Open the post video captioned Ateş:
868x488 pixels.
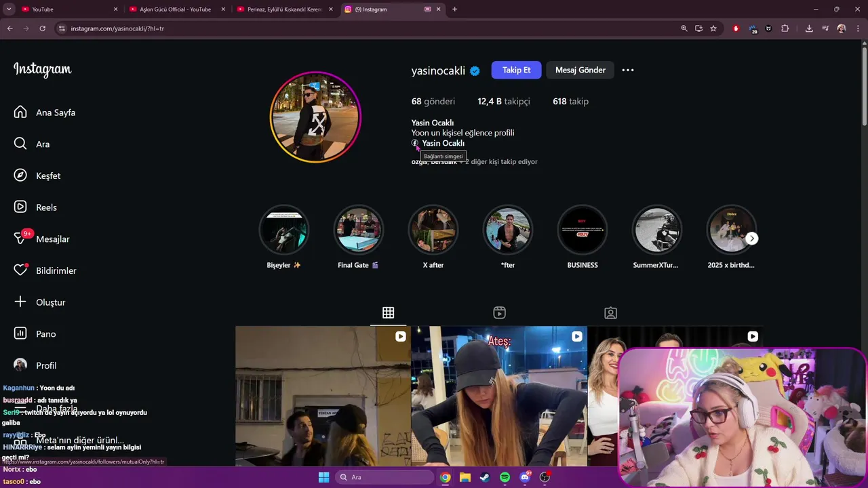coord(499,396)
